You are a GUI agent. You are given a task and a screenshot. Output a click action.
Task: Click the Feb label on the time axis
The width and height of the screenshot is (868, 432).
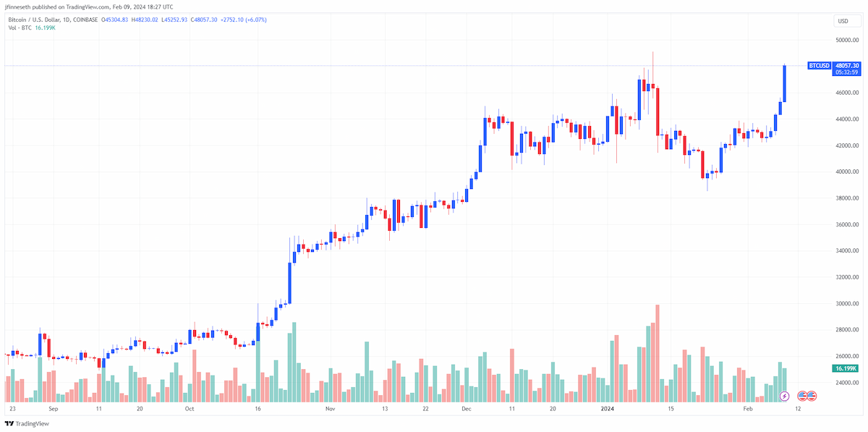[x=749, y=409]
